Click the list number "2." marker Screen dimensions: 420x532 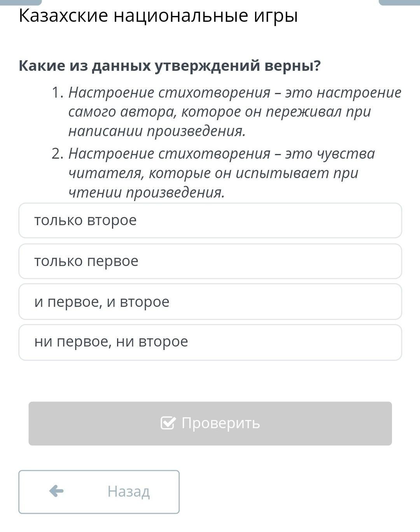click(x=57, y=154)
